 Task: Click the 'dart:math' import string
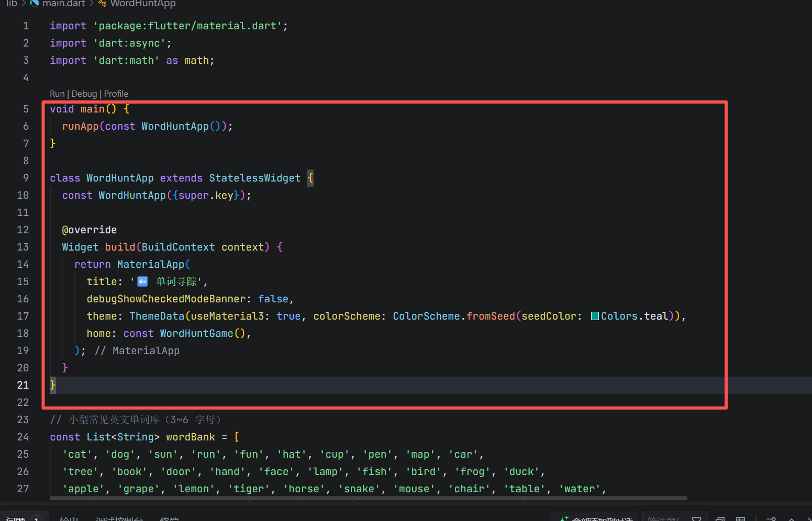tap(126, 60)
